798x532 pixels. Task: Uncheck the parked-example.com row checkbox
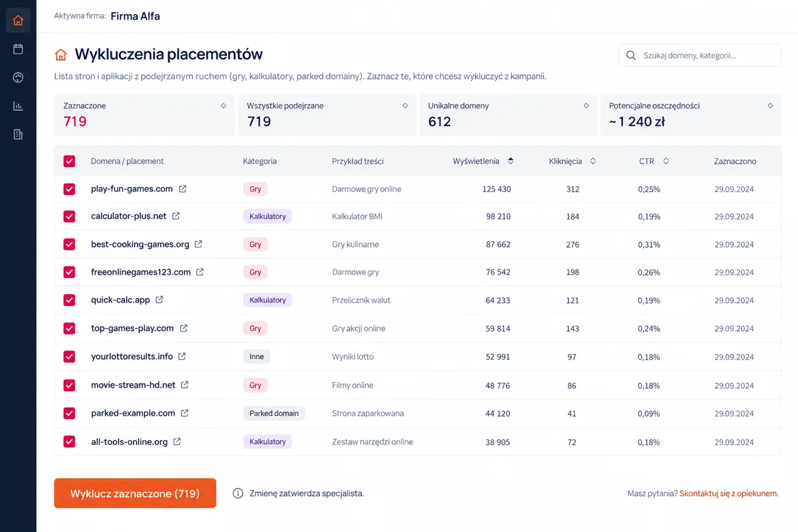(x=69, y=413)
